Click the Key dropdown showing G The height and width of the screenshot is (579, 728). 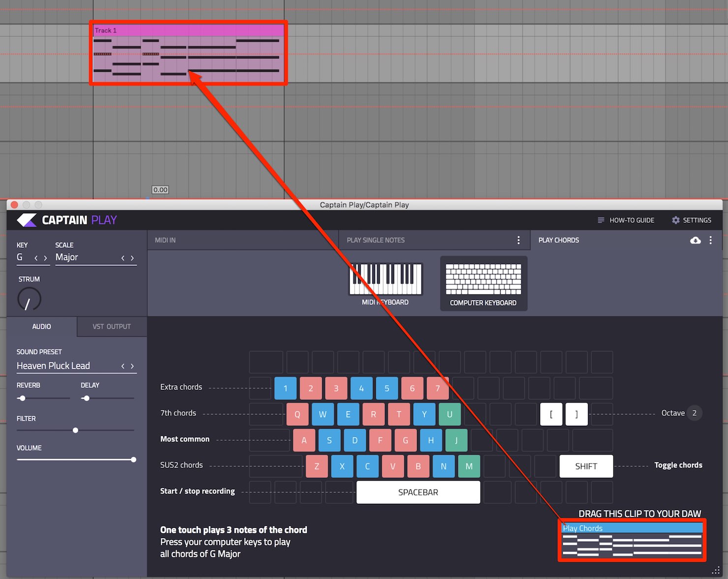[x=33, y=258]
